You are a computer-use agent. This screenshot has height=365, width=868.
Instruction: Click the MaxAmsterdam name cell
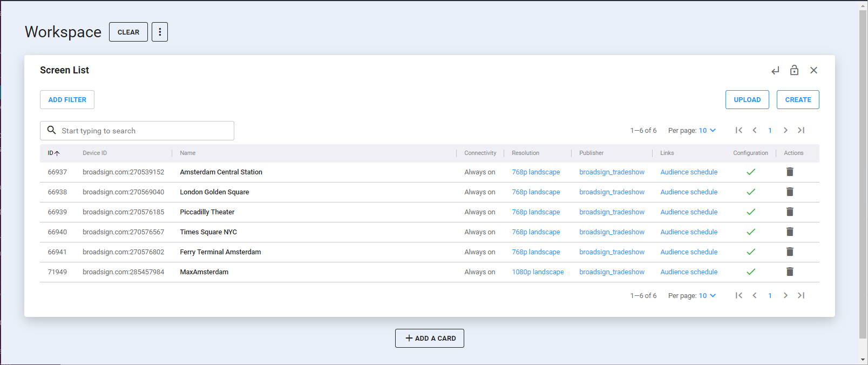click(x=204, y=272)
